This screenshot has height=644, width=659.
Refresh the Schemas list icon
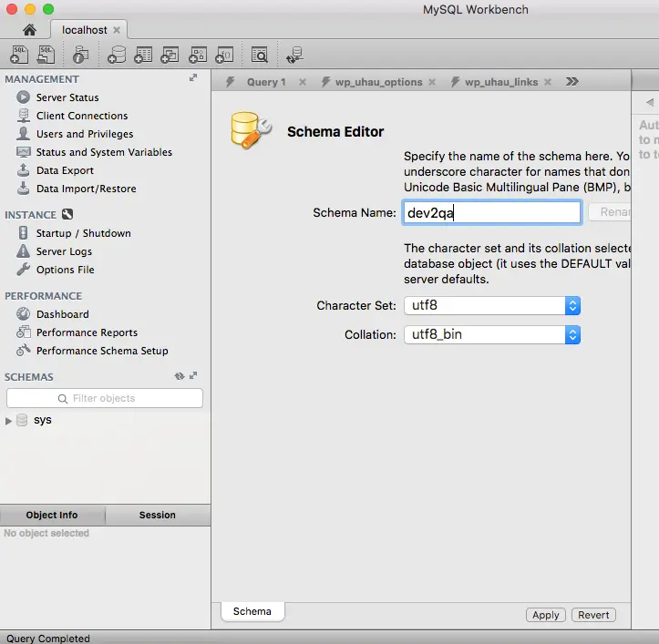pyautogui.click(x=180, y=376)
